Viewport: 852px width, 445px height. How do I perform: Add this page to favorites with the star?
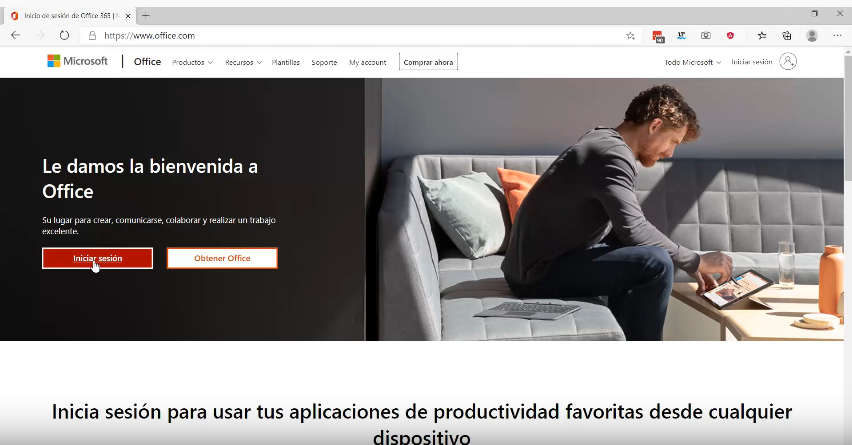pos(630,35)
